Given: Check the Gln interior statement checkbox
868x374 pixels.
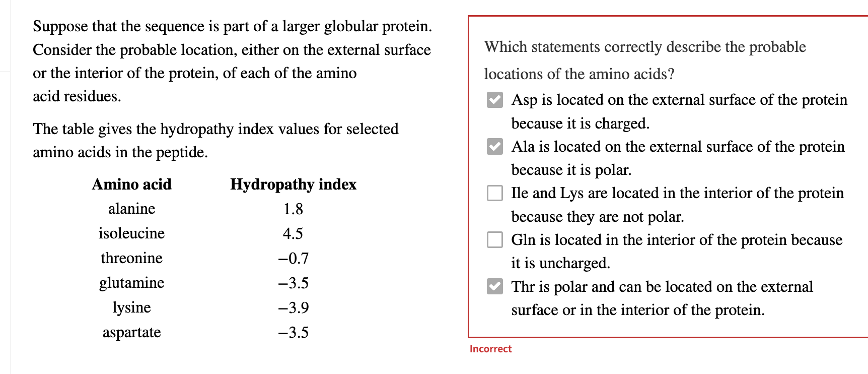Looking at the screenshot, I should coord(495,240).
